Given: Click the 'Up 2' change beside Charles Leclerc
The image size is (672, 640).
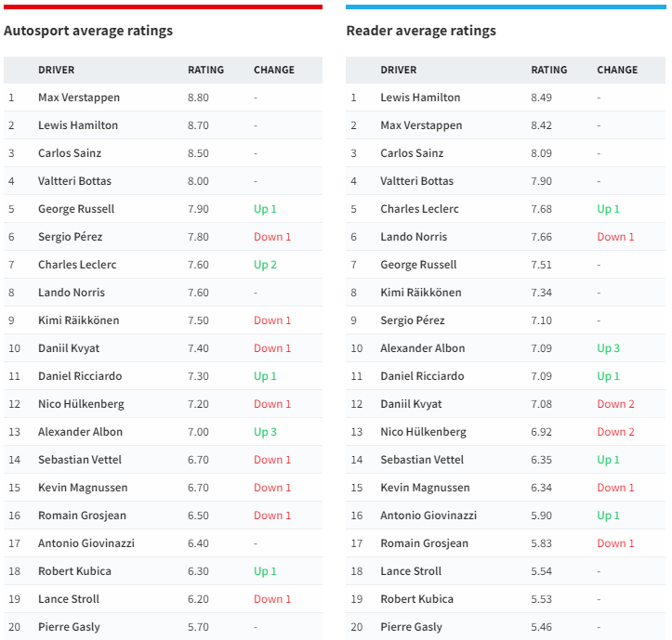Looking at the screenshot, I should pyautogui.click(x=265, y=265).
